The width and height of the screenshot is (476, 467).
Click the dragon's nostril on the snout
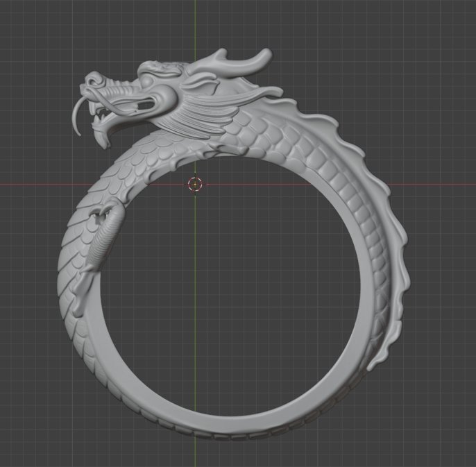click(x=91, y=80)
